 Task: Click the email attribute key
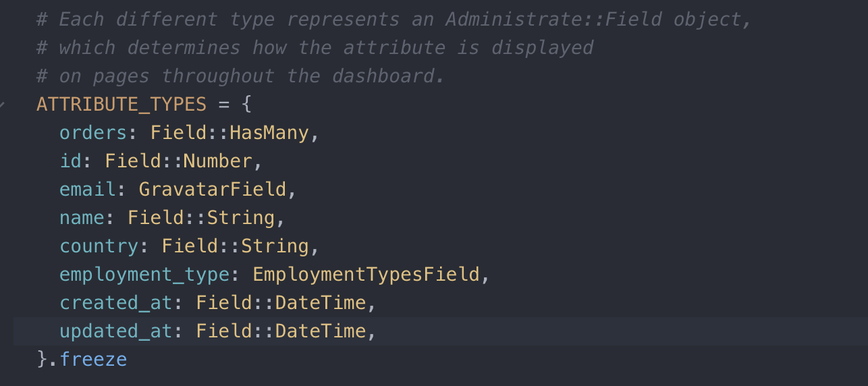point(88,190)
